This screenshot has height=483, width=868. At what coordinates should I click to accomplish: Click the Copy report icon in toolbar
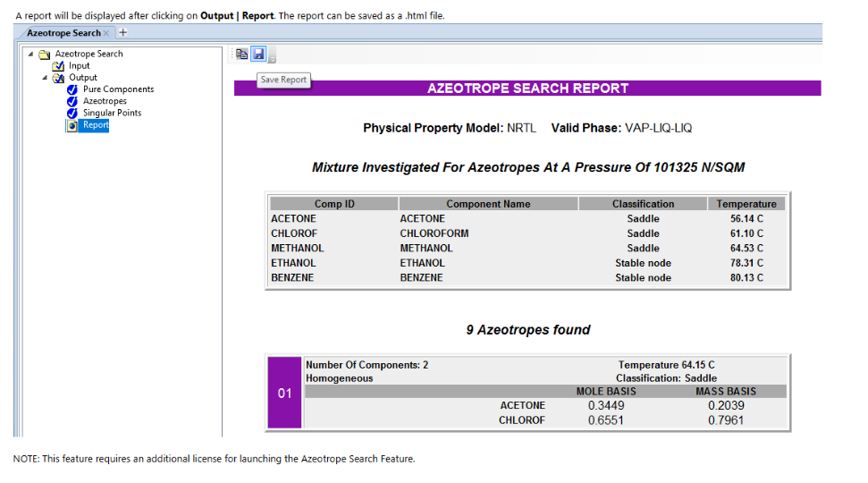(242, 55)
